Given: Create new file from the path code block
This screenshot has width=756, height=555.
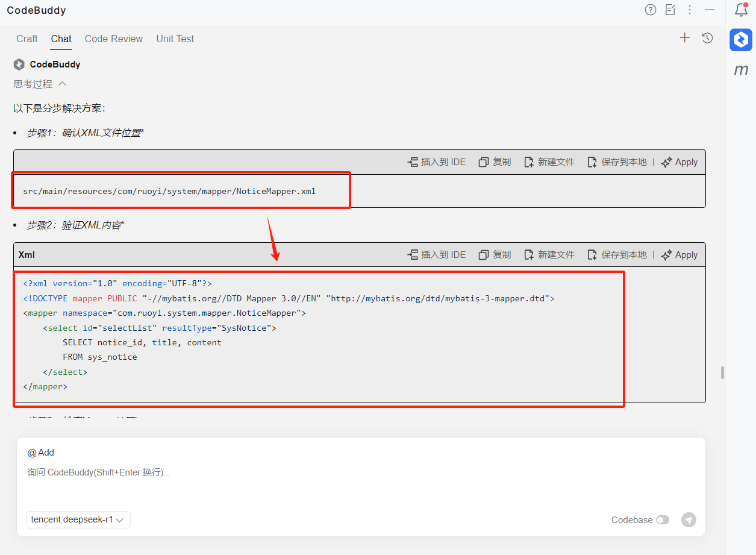Looking at the screenshot, I should click(x=549, y=162).
